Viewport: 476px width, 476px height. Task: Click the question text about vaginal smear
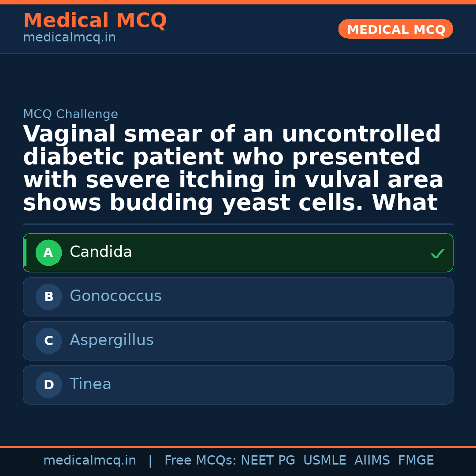coord(233,169)
